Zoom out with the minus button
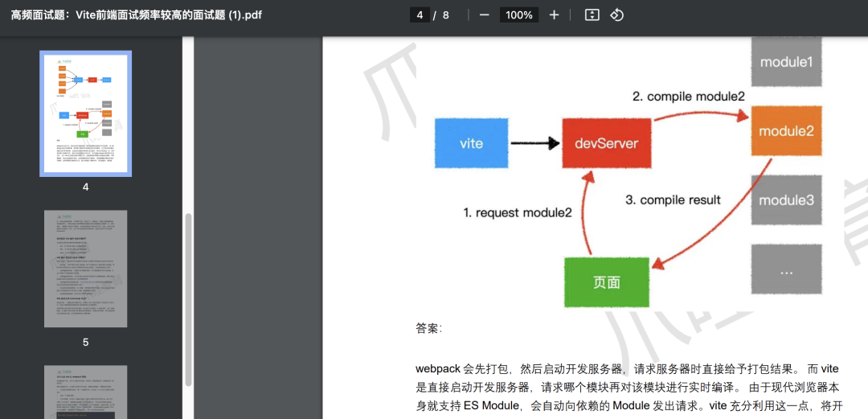The height and width of the screenshot is (419, 868). (485, 15)
